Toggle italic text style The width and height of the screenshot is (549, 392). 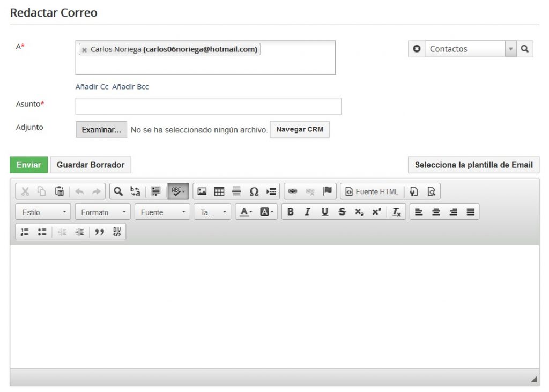coord(307,212)
